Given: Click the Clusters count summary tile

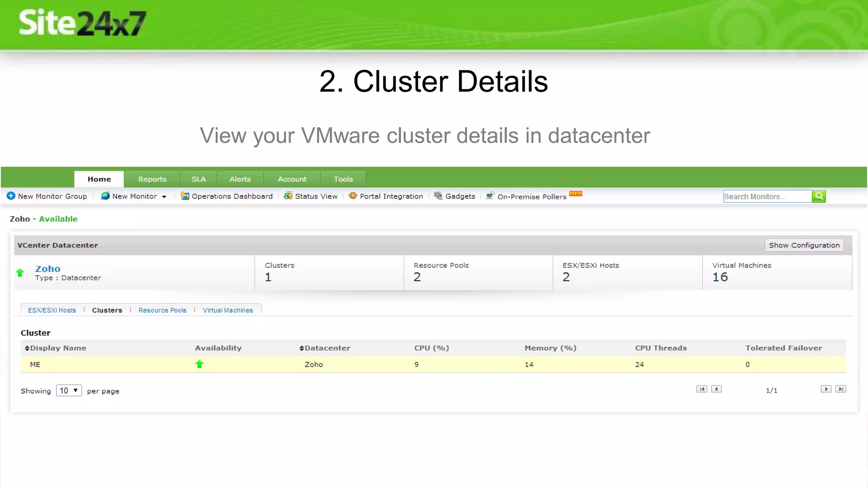Looking at the screenshot, I should click(x=329, y=272).
